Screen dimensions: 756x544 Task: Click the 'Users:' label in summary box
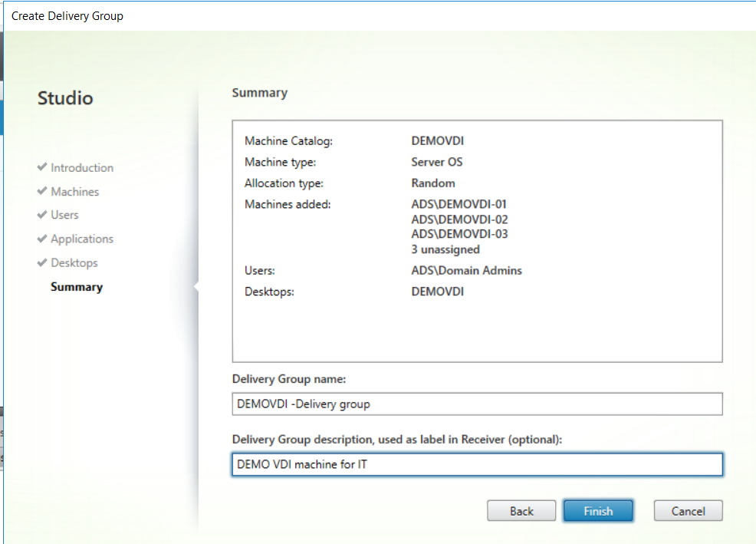click(x=259, y=271)
